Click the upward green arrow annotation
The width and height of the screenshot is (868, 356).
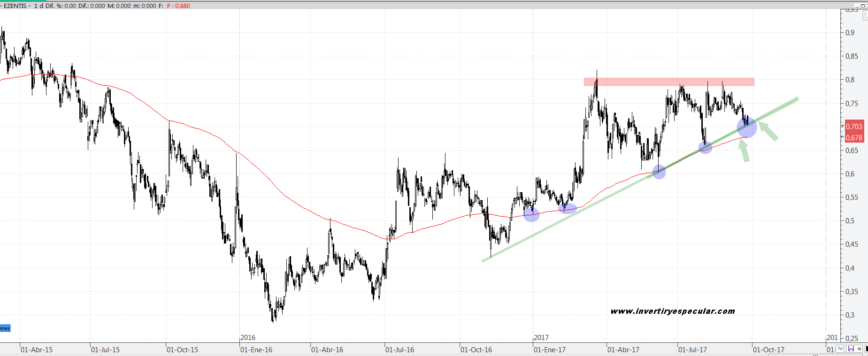tap(744, 151)
